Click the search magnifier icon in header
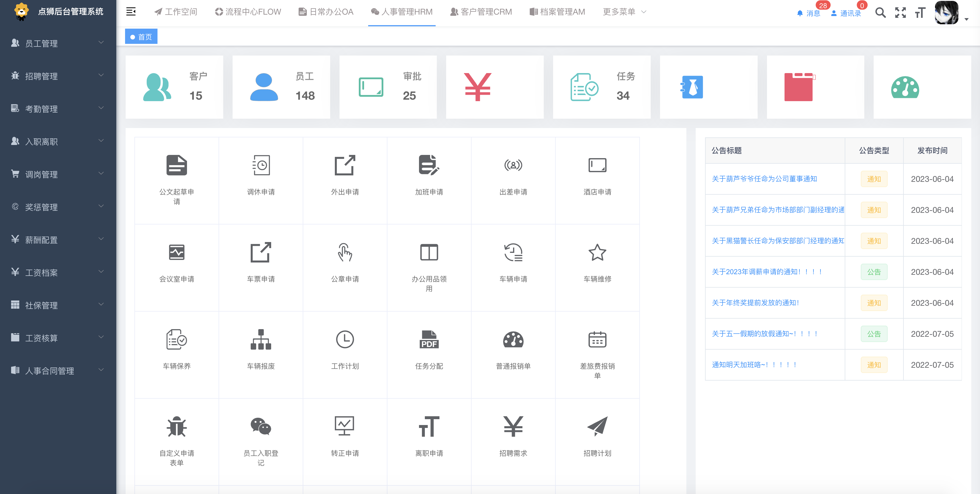This screenshot has width=980, height=494. (x=880, y=13)
